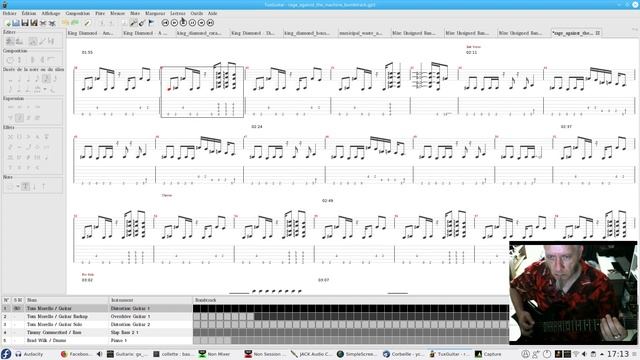The height and width of the screenshot is (360, 640).
Task: Toggle the vibrato effect icon
Action: (x=19, y=147)
